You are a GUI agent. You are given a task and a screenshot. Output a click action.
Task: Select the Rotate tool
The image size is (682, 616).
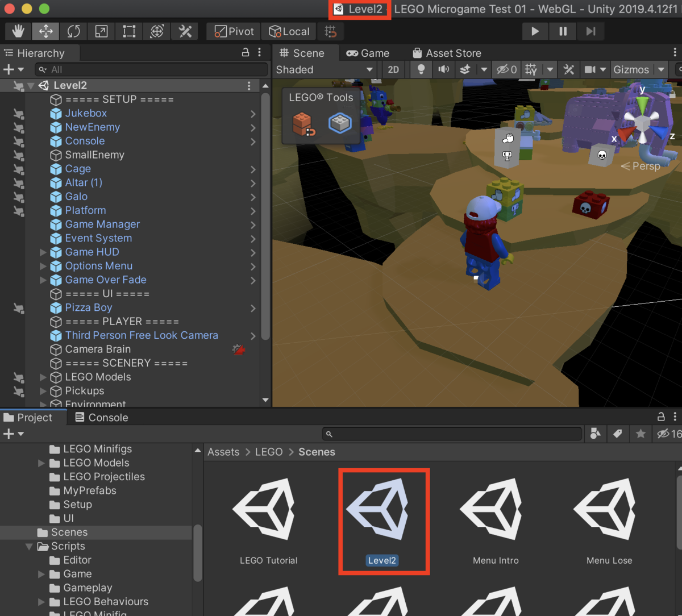[x=74, y=31]
